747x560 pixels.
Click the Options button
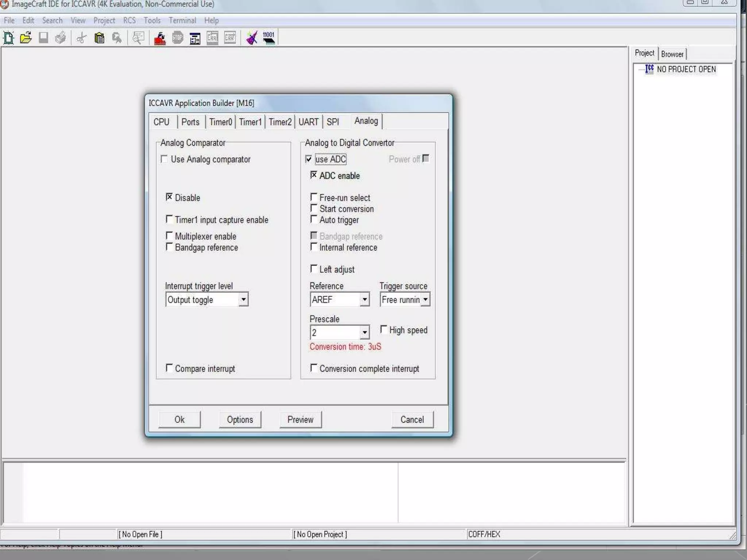point(240,420)
